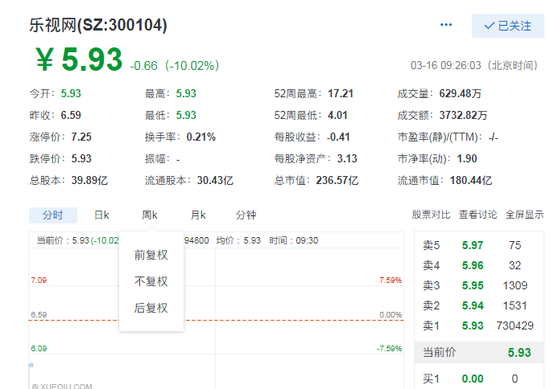
Task: Click the 换手率 value 0.21%
Action: click(x=201, y=137)
